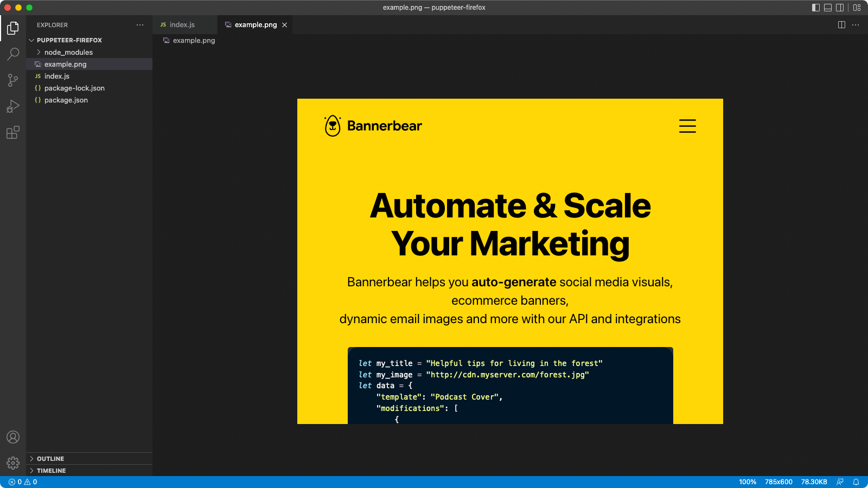The height and width of the screenshot is (488, 868).
Task: Show errors and warnings in status bar
Action: [x=23, y=482]
